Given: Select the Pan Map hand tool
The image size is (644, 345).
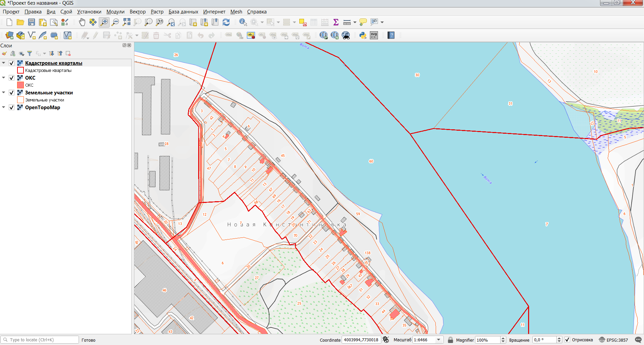Looking at the screenshot, I should point(82,22).
